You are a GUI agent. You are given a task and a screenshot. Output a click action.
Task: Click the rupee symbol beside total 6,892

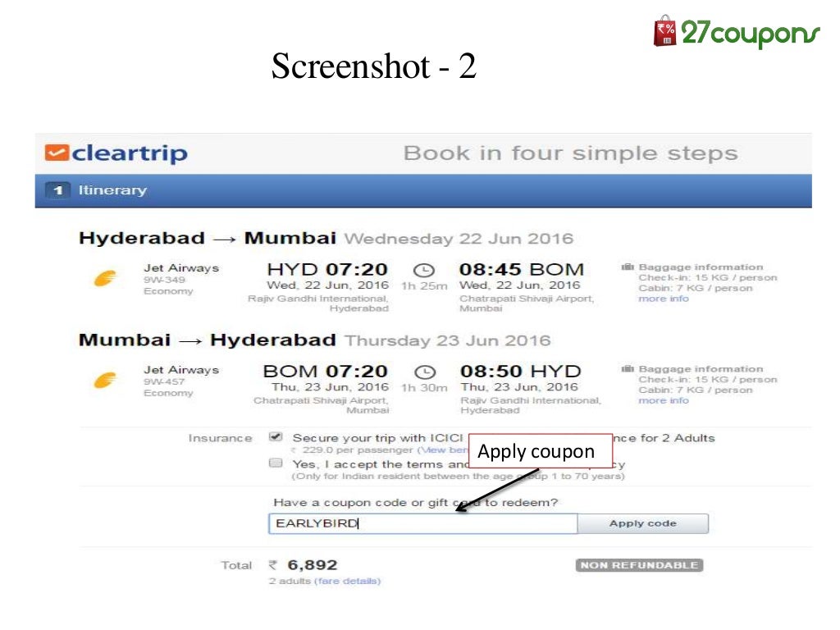(273, 565)
